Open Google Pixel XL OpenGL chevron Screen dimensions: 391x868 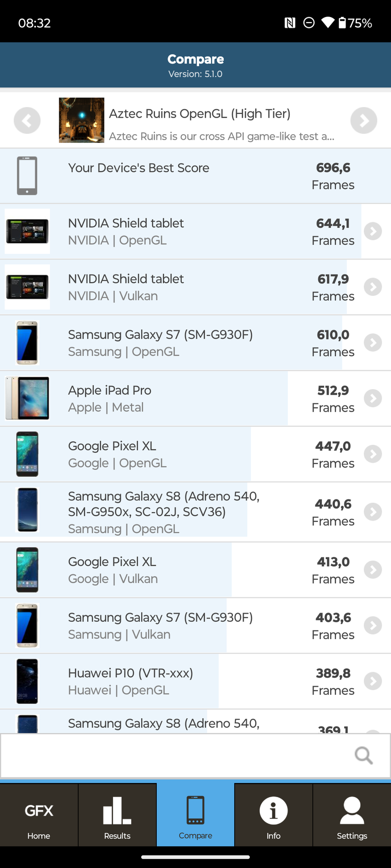[x=373, y=454]
